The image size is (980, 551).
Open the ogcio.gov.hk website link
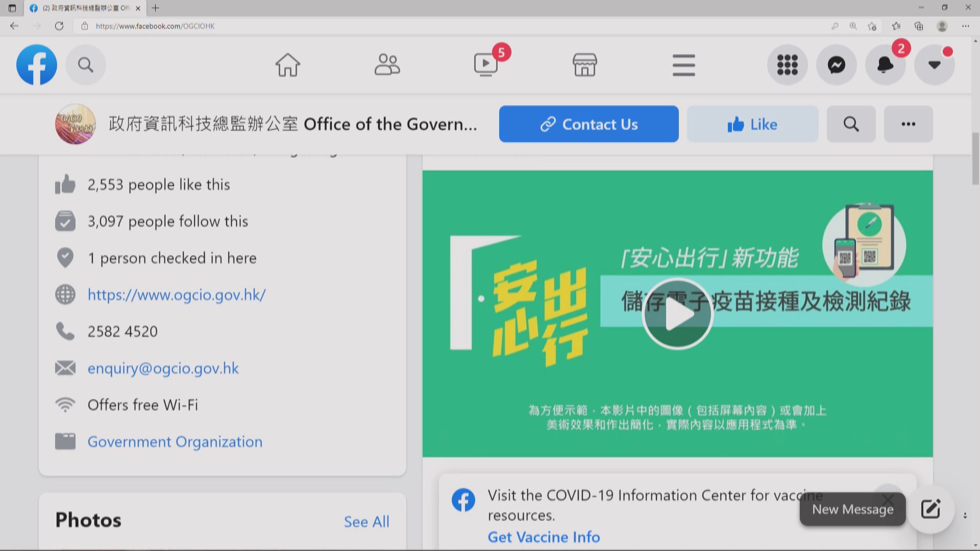point(177,295)
